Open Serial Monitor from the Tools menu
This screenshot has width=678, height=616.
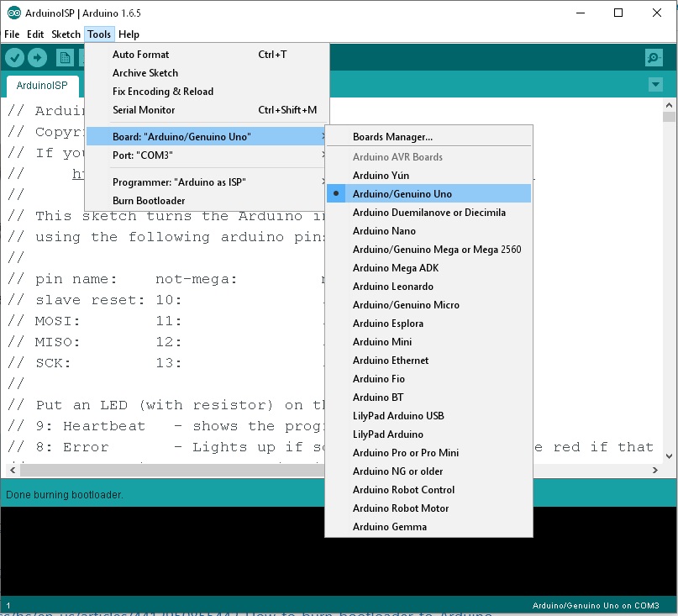[207, 110]
